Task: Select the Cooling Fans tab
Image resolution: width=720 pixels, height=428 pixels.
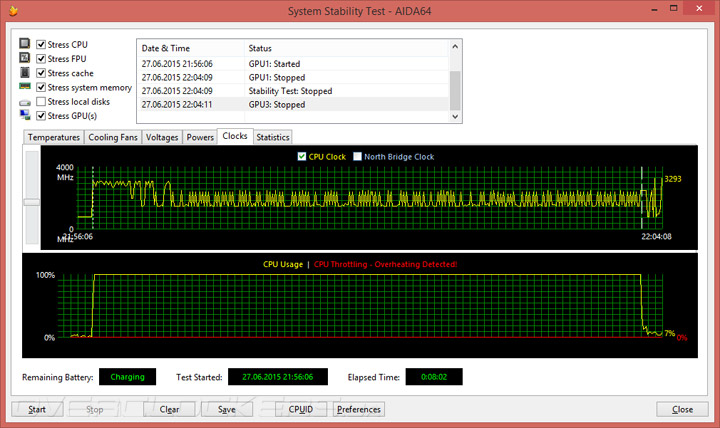Action: pyautogui.click(x=113, y=137)
